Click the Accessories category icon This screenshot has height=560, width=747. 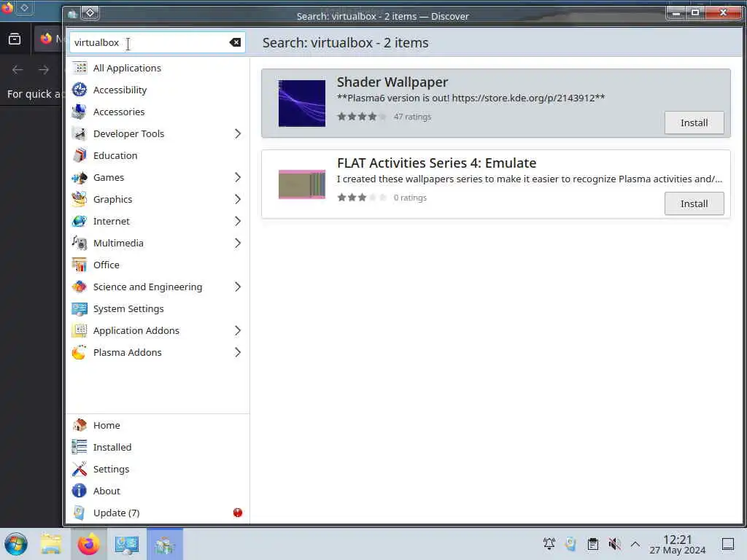click(80, 112)
